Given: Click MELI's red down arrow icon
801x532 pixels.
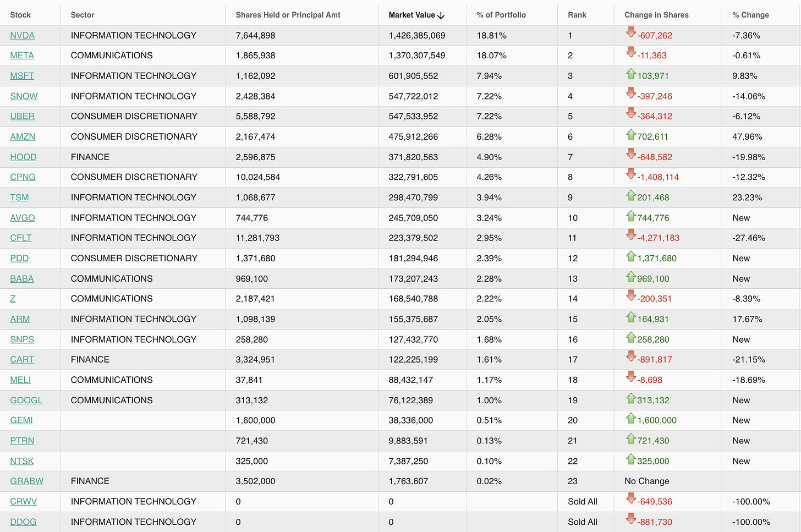Looking at the screenshot, I should point(630,377).
